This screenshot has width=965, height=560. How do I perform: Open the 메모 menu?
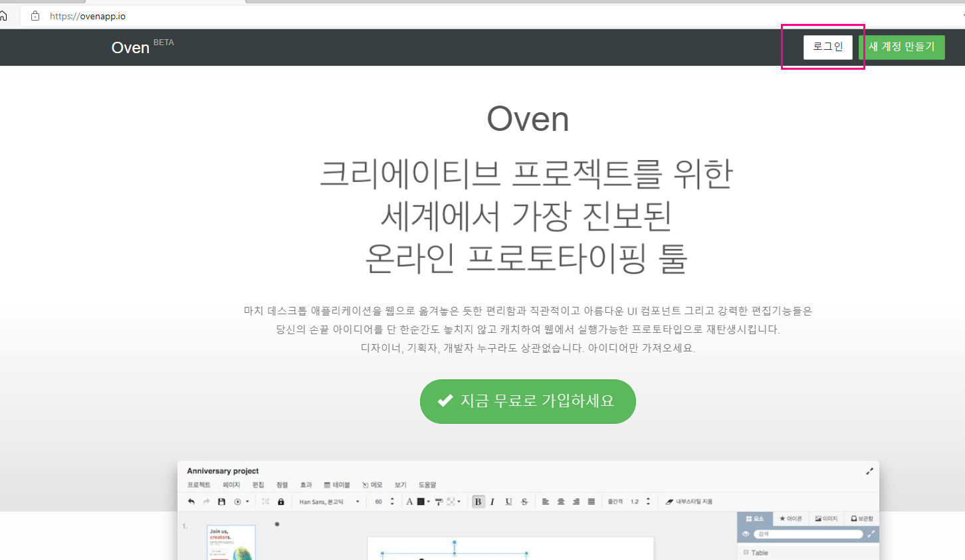coord(372,485)
